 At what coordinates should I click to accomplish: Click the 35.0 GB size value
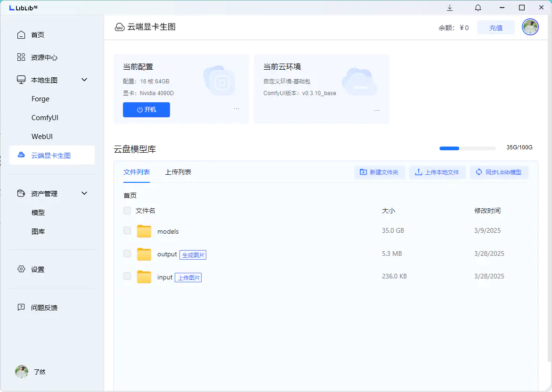[x=393, y=230]
